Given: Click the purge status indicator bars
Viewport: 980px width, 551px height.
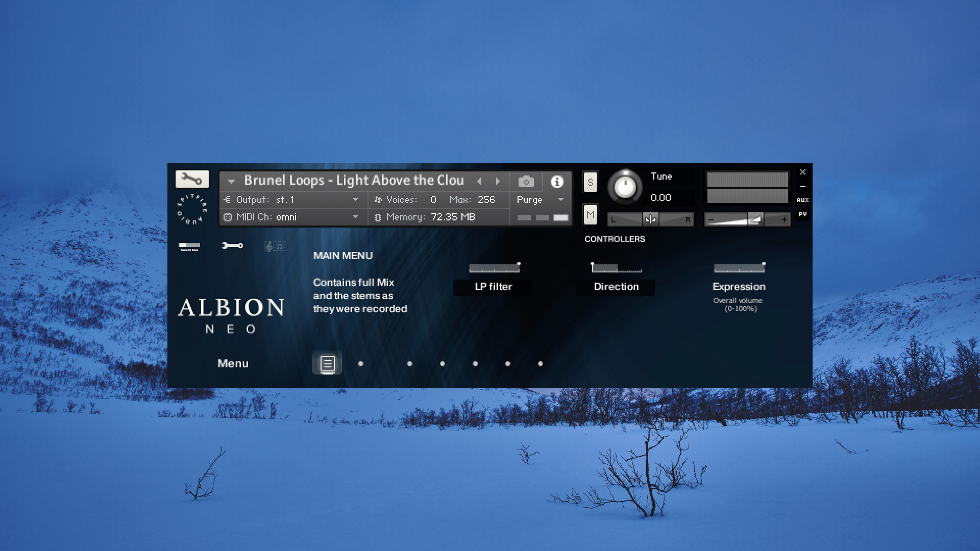Looking at the screenshot, I should pyautogui.click(x=542, y=218).
